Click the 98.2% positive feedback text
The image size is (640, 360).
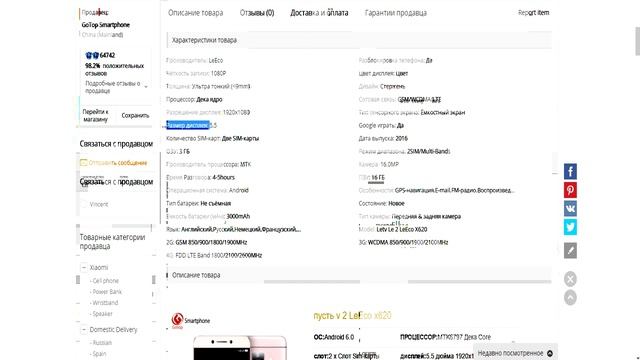pyautogui.click(x=115, y=69)
